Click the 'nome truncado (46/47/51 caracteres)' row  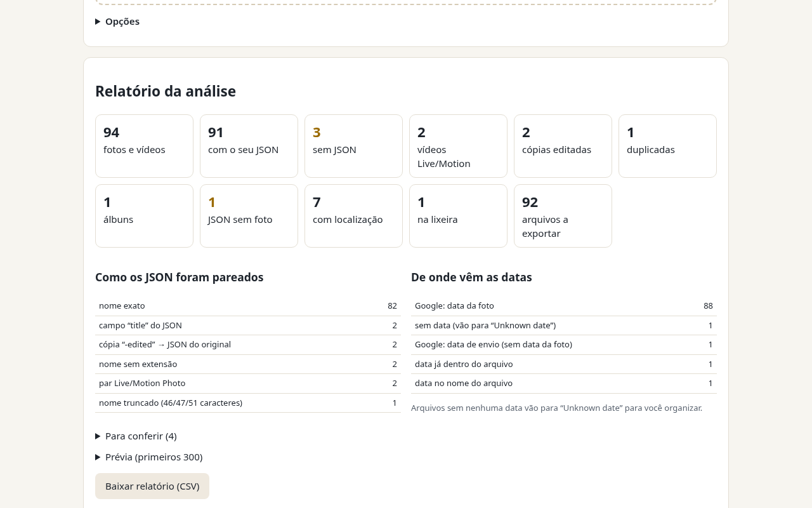coord(248,403)
